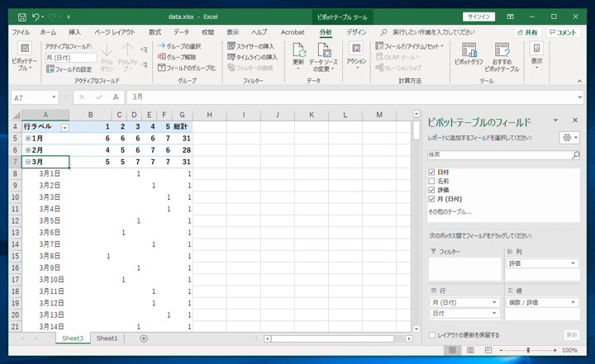Click the Save icon in title bar
Image resolution: width=595 pixels, height=364 pixels.
coord(22,17)
